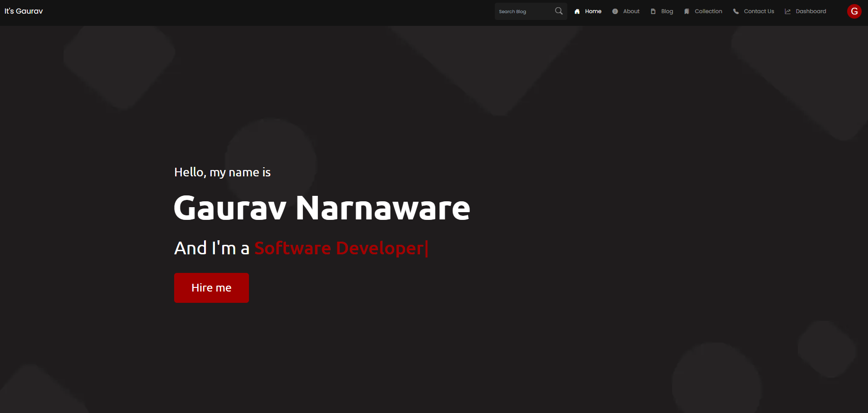The image size is (868, 413).
Task: Click the highlighted Software Developer text
Action: click(x=339, y=248)
